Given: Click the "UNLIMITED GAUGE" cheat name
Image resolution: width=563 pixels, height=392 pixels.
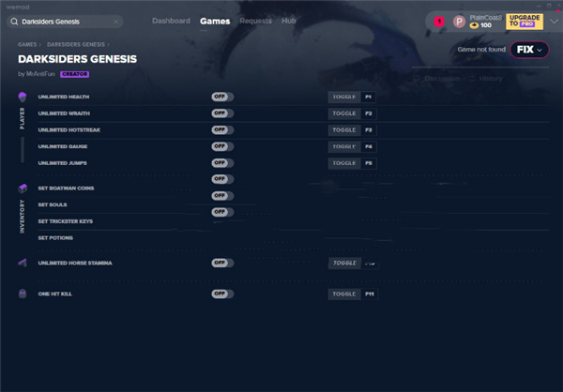Looking at the screenshot, I should tap(63, 146).
